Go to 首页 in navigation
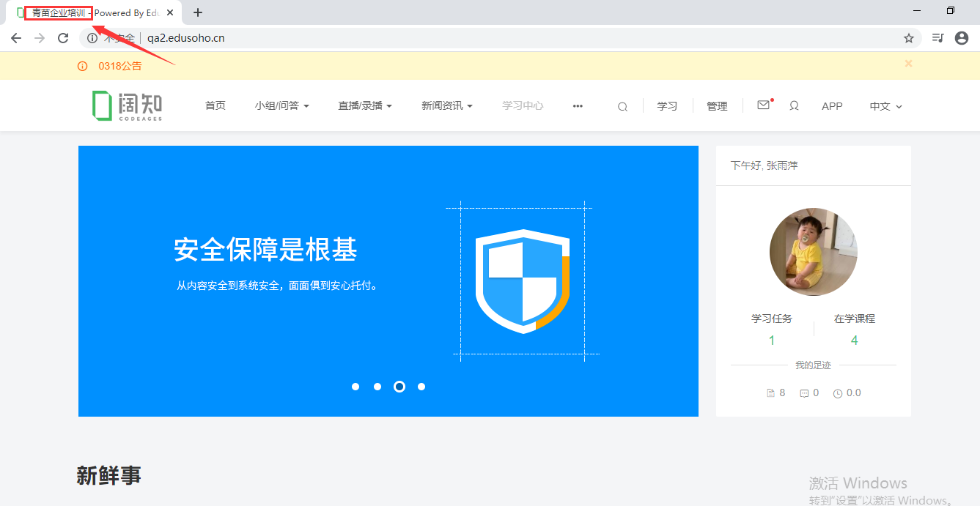Screen dimensions: 980x506 point(215,105)
